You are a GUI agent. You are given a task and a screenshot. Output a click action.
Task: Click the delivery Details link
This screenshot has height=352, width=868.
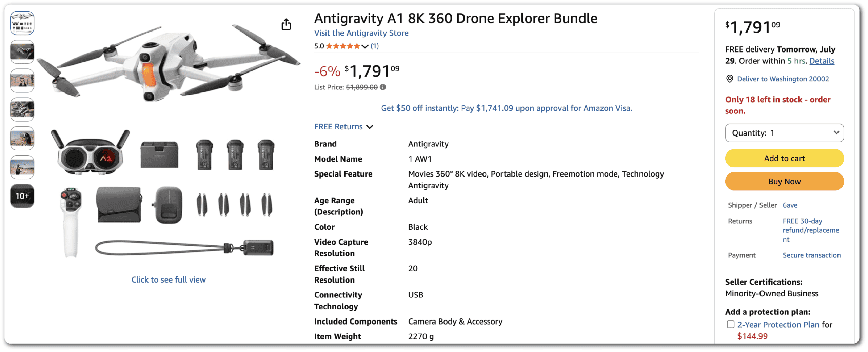point(822,61)
